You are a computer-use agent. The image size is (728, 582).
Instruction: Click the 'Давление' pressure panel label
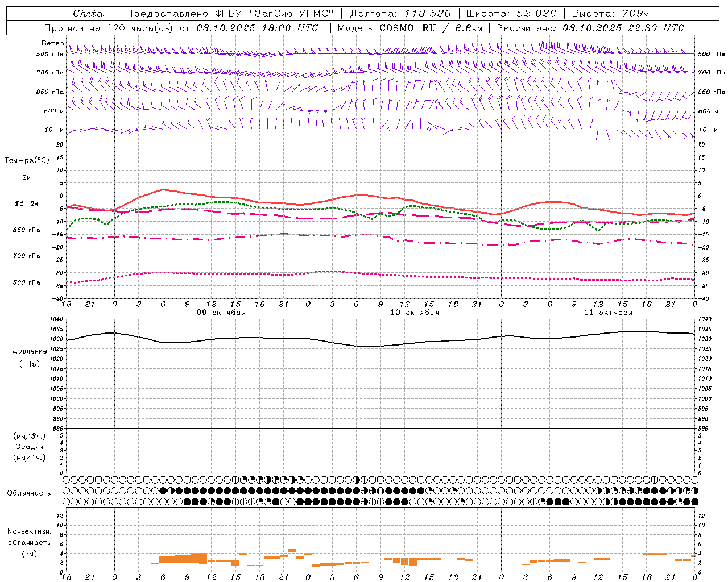click(x=30, y=351)
